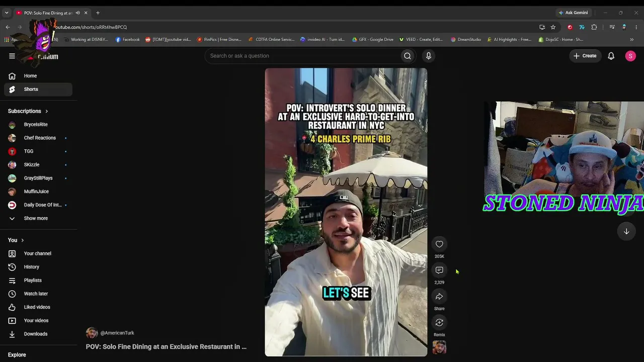Image resolution: width=644 pixels, height=362 pixels.
Task: Open the DreamStudio bookmark
Action: (466, 39)
